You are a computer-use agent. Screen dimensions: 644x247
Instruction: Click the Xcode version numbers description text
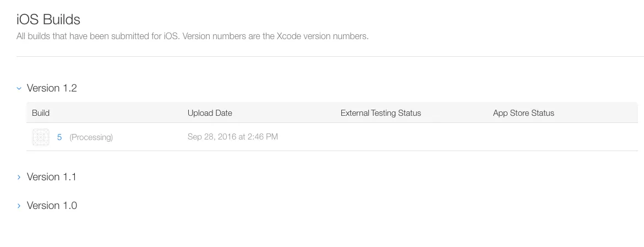[192, 36]
